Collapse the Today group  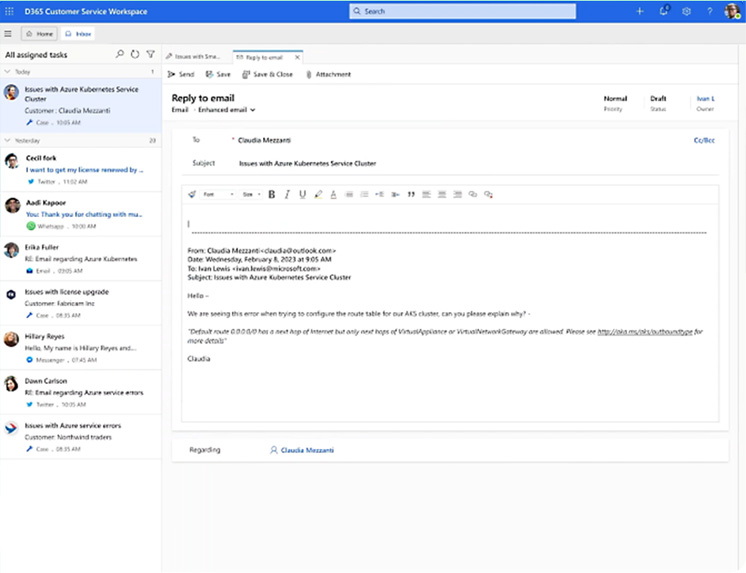[7, 71]
